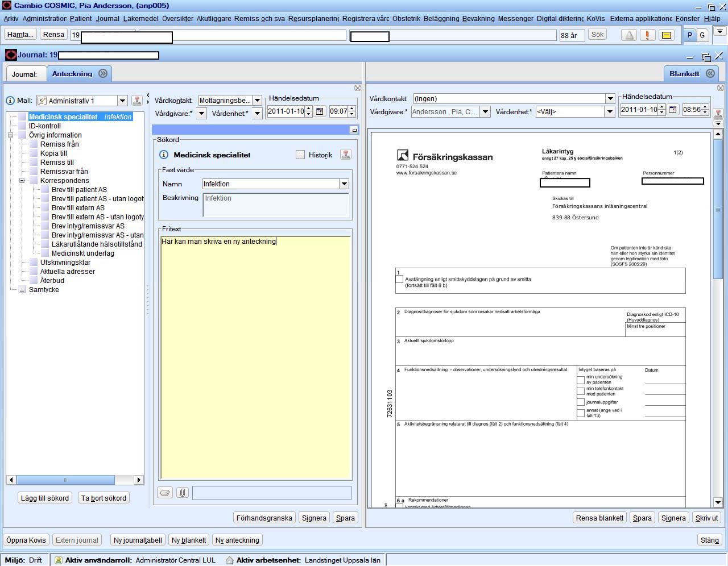Increase the Anteckning time 09:07 stepper
This screenshot has width=728, height=566.
click(352, 109)
